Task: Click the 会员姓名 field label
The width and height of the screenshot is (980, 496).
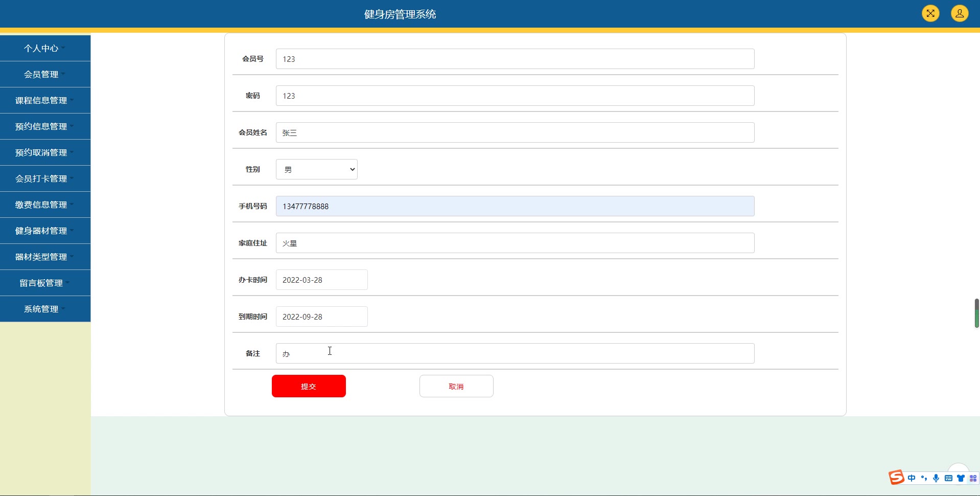Action: coord(253,132)
